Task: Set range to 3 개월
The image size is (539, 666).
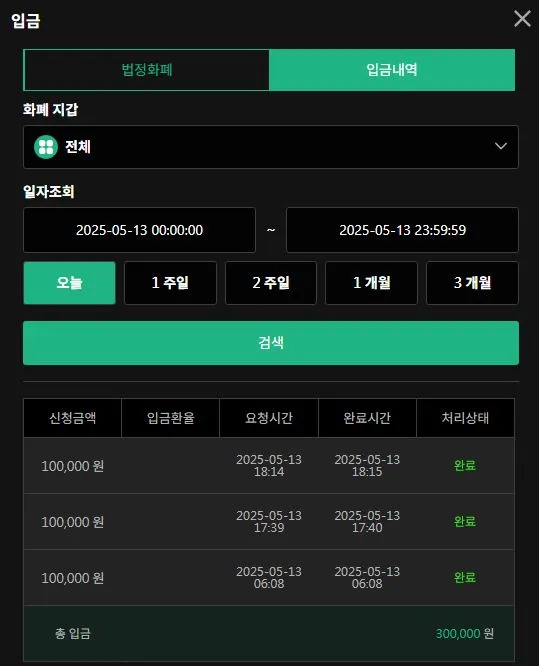Action: tap(472, 283)
